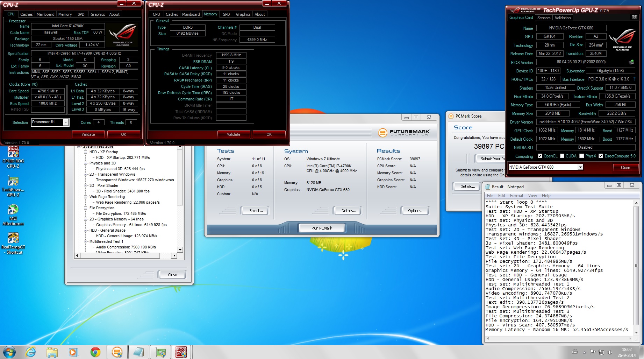Click the results tree vertical scrollbar

point(180,199)
